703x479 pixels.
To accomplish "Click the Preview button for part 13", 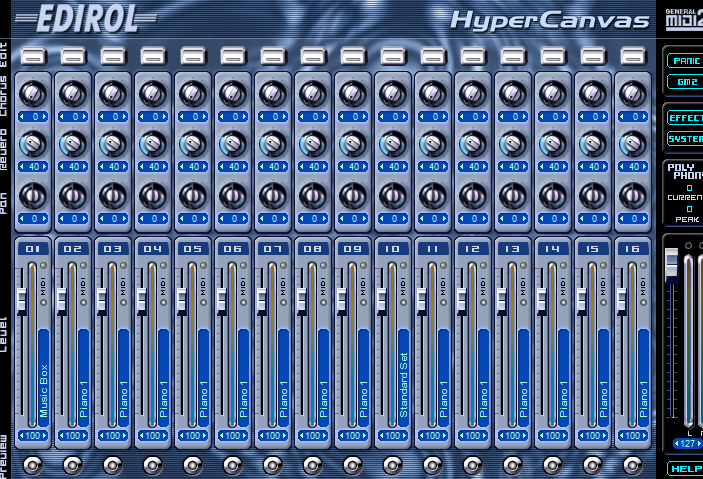I will tap(512, 465).
